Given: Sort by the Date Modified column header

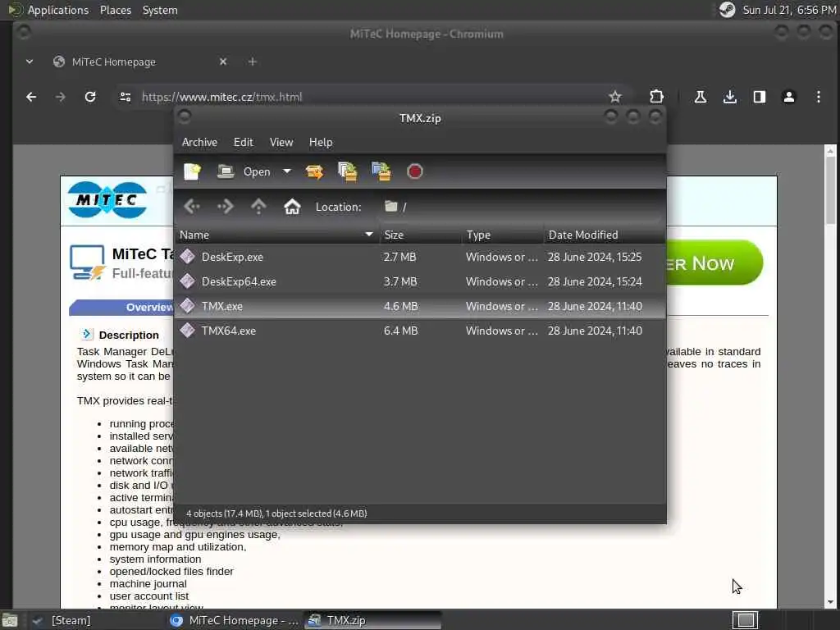Looking at the screenshot, I should pos(605,235).
